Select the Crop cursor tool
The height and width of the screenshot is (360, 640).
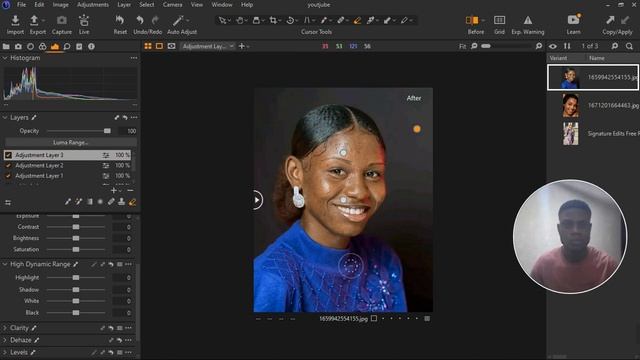273,20
